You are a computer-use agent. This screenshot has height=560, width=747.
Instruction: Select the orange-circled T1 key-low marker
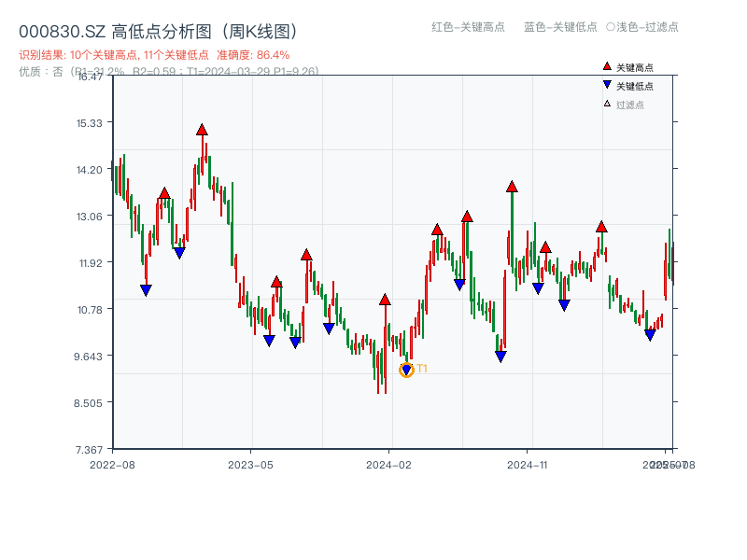(406, 370)
